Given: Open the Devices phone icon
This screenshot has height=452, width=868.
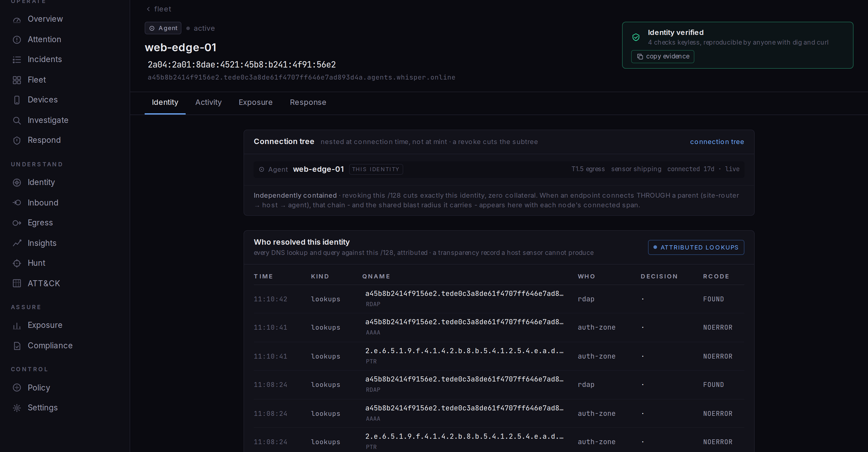Looking at the screenshot, I should coord(17,100).
